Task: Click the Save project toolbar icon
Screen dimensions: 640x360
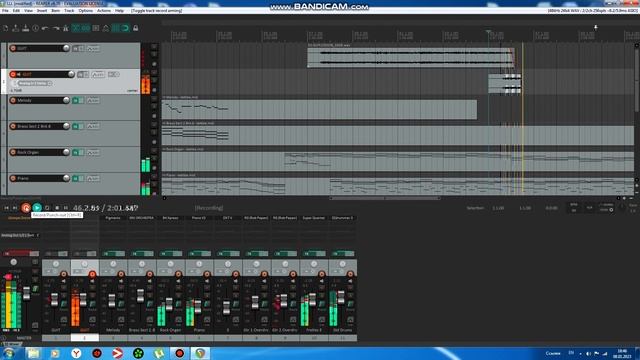Action: (x=26, y=28)
